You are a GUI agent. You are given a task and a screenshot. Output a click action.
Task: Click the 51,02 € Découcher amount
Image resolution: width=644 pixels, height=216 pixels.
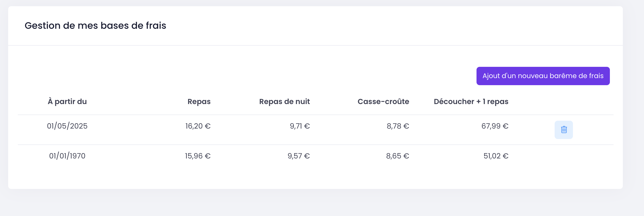496,156
